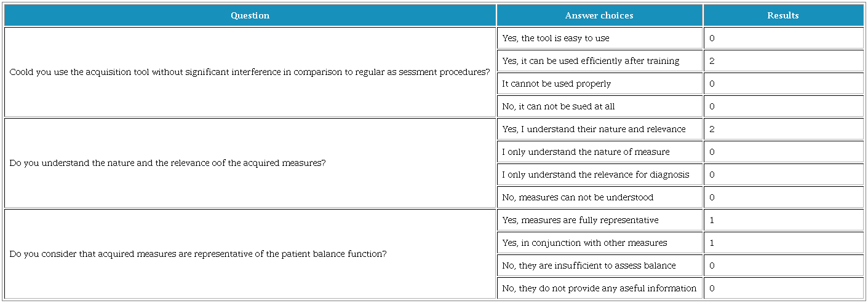This screenshot has height=303, width=868.
Task: Pick "No, they do not provide any aseful information"
Action: click(599, 288)
